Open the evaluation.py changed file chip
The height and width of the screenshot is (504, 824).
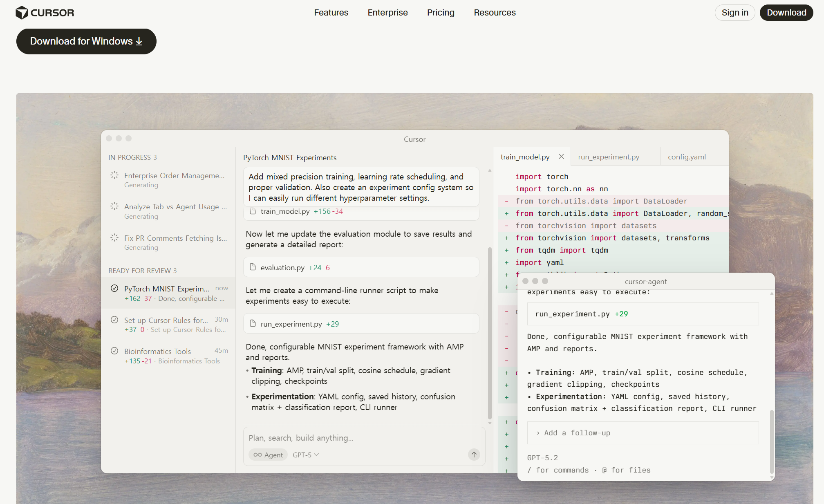click(x=361, y=267)
